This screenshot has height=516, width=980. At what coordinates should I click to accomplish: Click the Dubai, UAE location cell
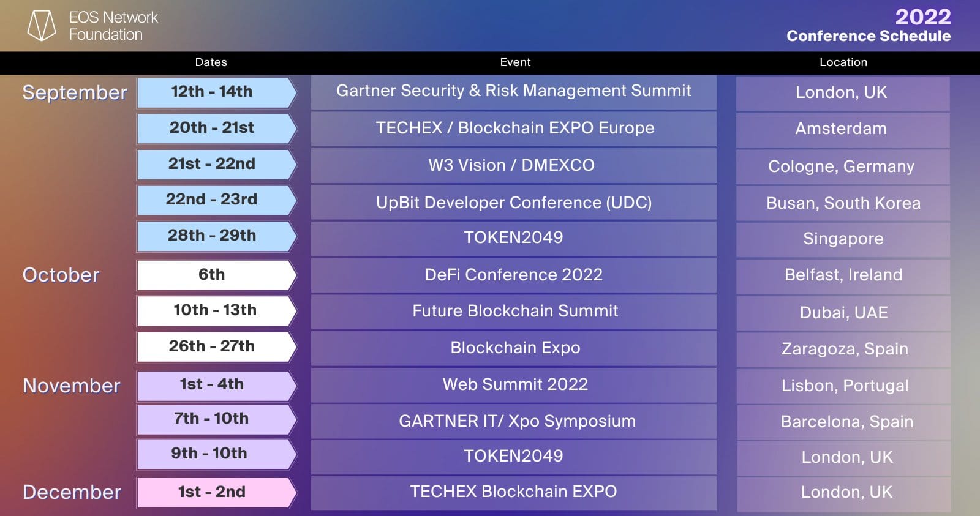tap(843, 313)
